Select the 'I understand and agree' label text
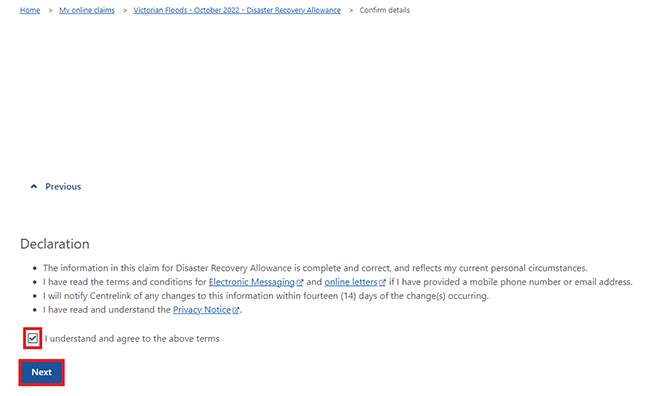 [x=132, y=339]
